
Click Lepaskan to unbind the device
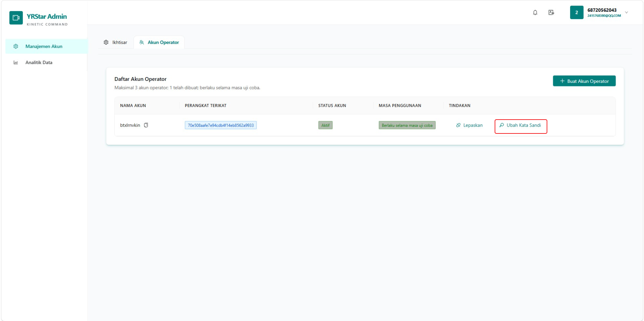469,125
